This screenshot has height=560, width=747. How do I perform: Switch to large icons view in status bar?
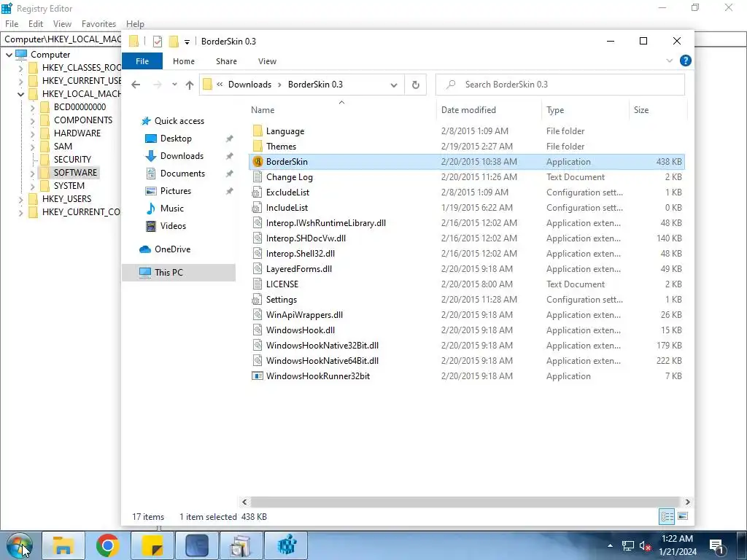click(683, 516)
